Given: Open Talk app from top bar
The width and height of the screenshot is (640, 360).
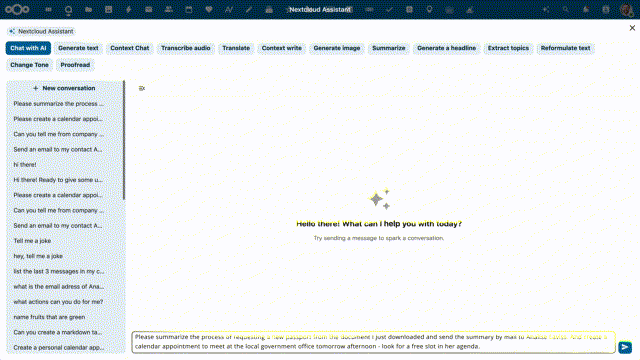Looking at the screenshot, I should [68, 9].
